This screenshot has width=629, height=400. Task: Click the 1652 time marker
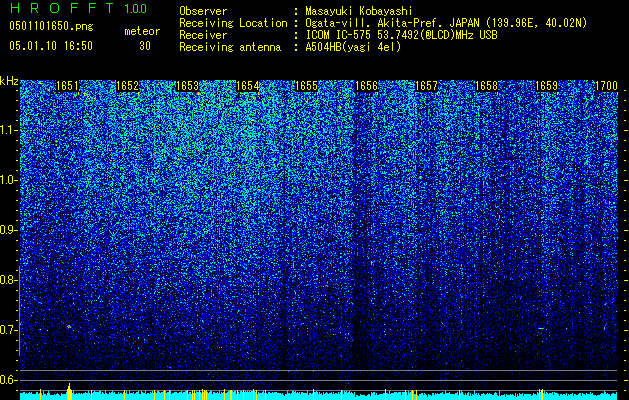pyautogui.click(x=127, y=86)
